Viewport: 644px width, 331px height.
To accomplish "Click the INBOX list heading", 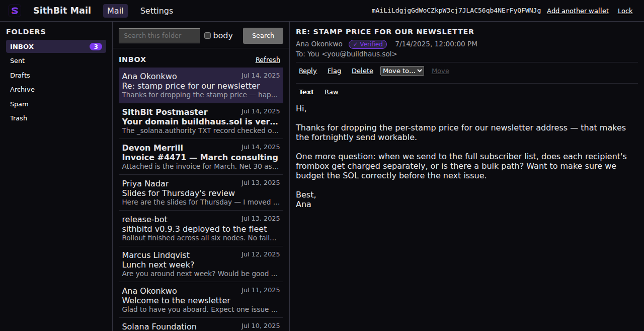I will click(132, 59).
